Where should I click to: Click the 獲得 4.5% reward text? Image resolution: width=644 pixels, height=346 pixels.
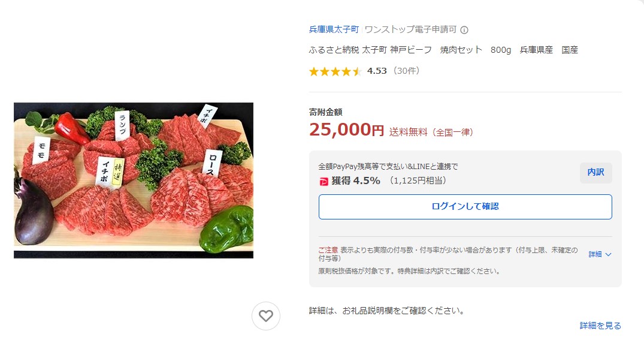click(356, 180)
